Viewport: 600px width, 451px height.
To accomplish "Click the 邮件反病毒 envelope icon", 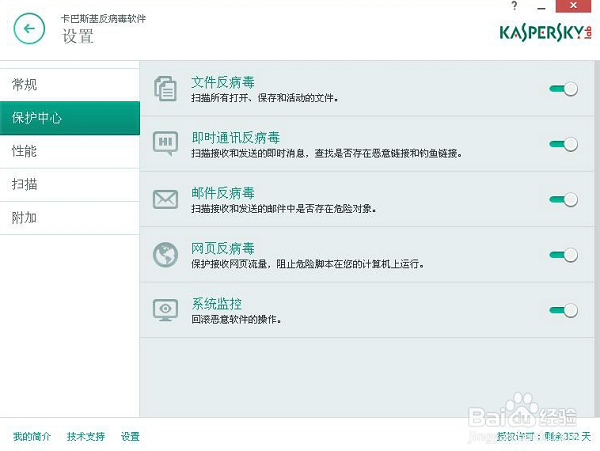I will click(x=165, y=199).
